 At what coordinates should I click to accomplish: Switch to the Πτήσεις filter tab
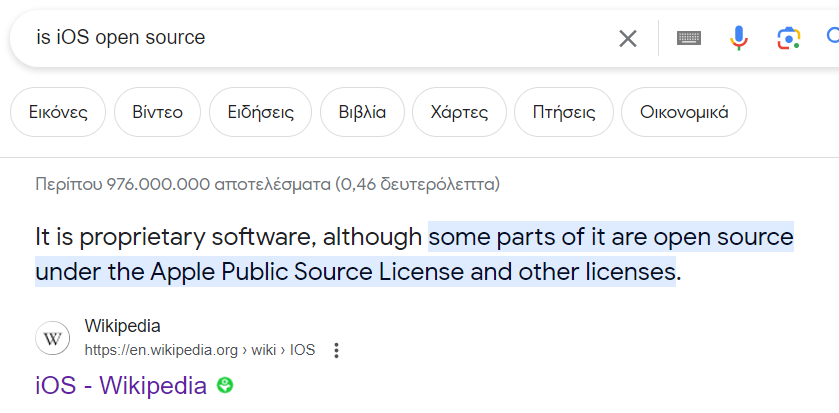tap(564, 112)
